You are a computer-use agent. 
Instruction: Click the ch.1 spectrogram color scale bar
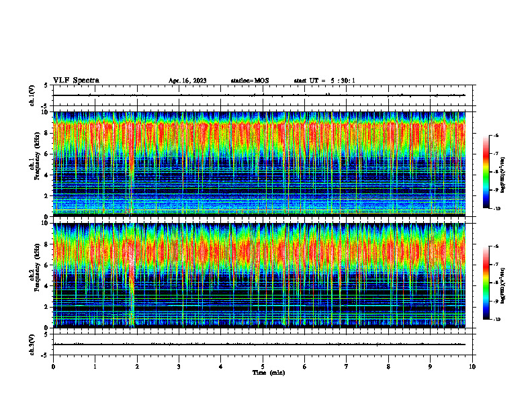[486, 172]
